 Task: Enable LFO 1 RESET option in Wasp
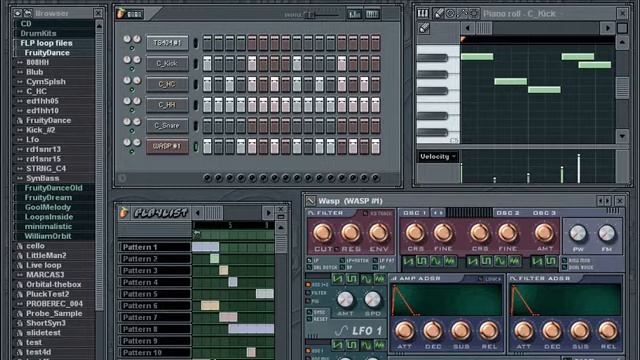click(309, 319)
